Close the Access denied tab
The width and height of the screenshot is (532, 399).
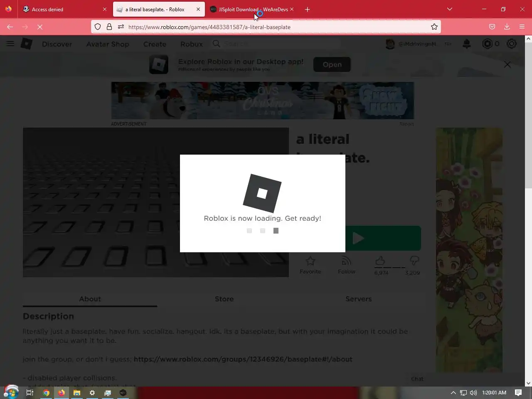(x=105, y=9)
